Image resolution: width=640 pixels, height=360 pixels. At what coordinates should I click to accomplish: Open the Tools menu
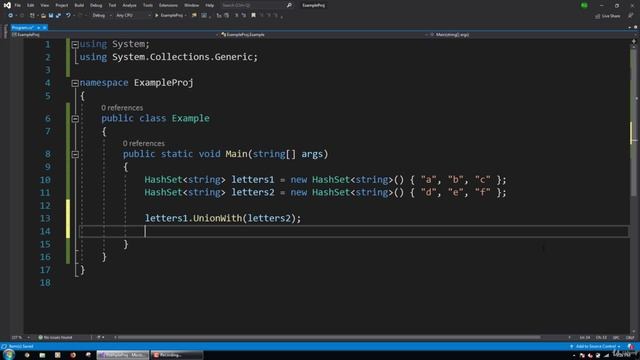pos(148,5)
